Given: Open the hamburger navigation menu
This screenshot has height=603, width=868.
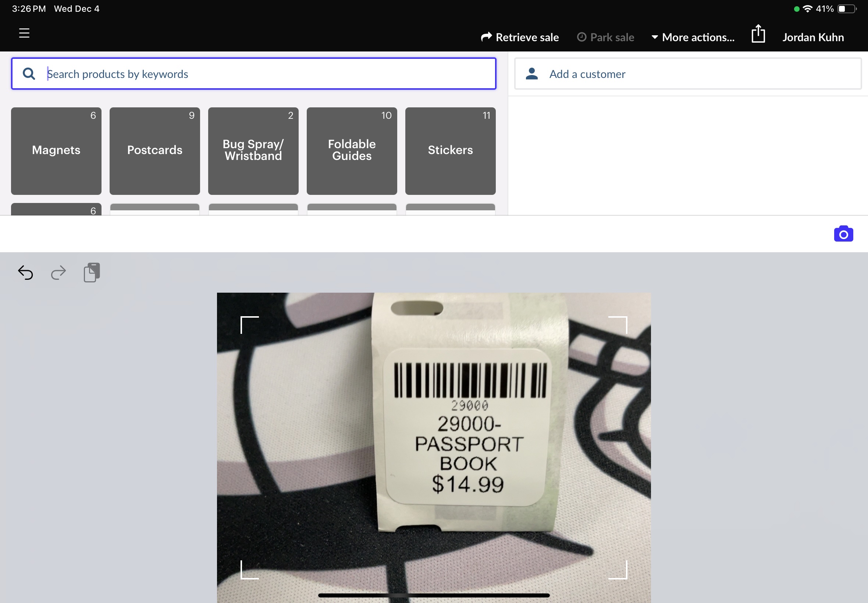Looking at the screenshot, I should [x=24, y=33].
